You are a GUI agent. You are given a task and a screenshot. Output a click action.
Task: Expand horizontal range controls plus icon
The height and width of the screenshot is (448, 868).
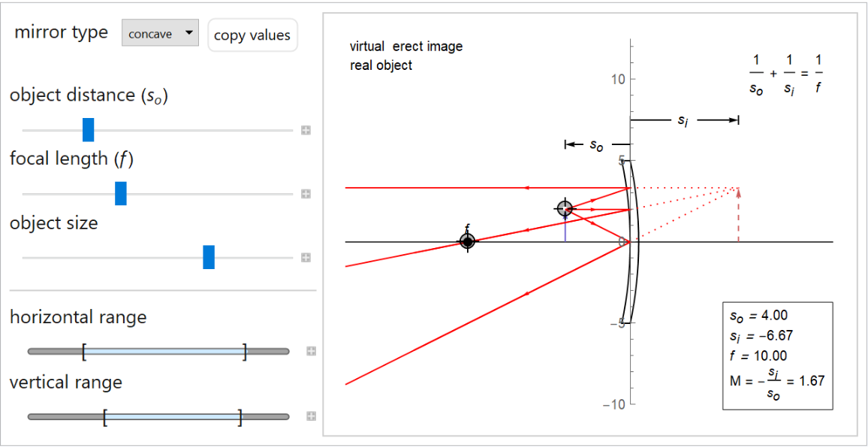coord(311,351)
